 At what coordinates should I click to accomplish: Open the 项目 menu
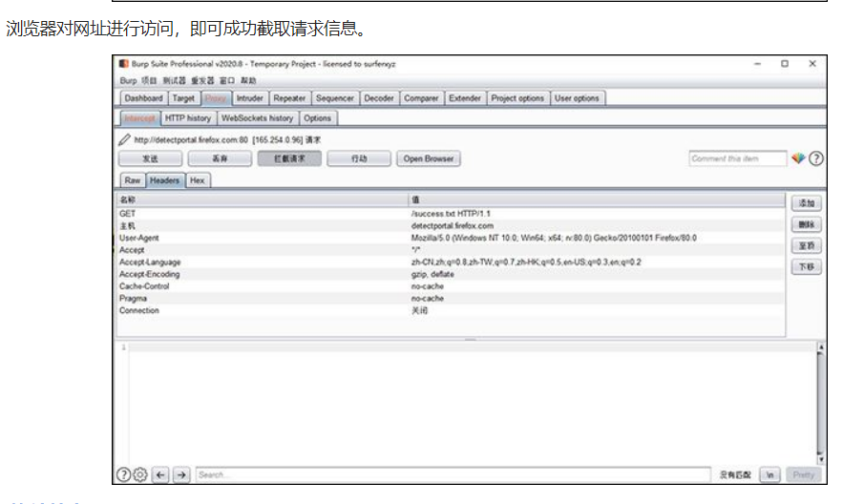[149, 80]
